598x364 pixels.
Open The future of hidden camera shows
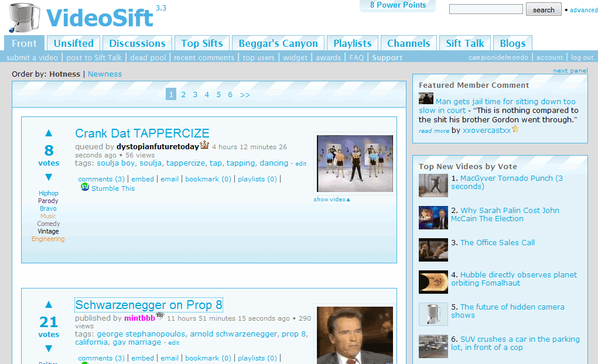click(508, 311)
